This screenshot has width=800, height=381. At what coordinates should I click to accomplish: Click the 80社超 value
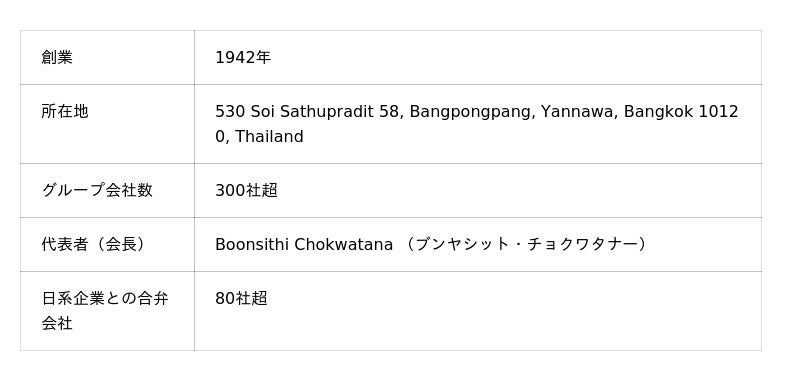(x=241, y=298)
